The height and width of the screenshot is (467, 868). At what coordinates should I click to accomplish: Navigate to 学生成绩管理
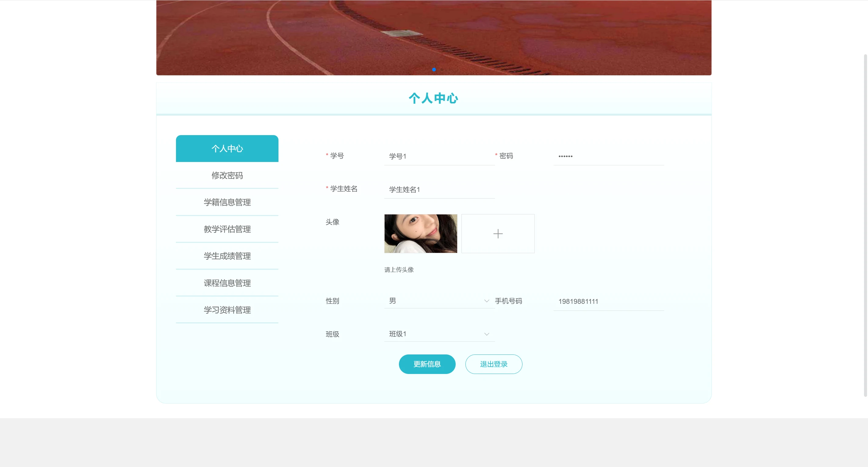(x=227, y=256)
